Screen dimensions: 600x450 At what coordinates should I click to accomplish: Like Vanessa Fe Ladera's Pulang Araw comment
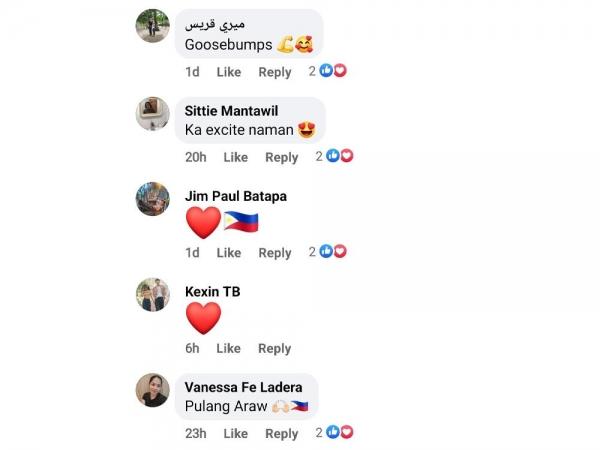pyautogui.click(x=236, y=434)
